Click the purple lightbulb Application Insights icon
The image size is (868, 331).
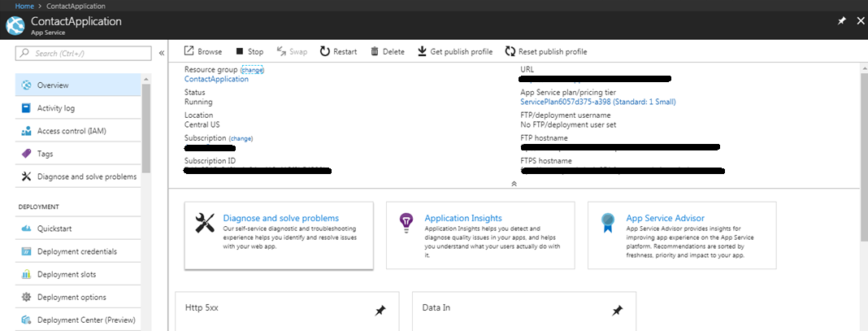(x=406, y=223)
